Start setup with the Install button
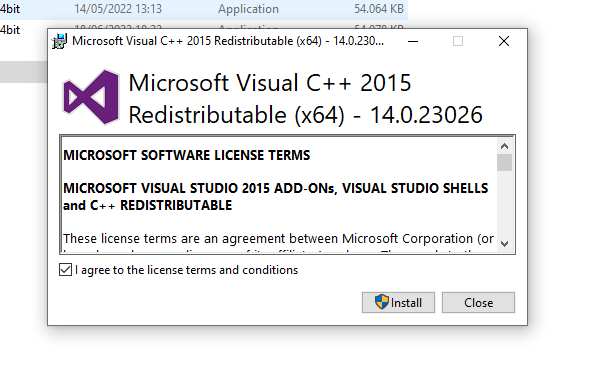 click(x=398, y=303)
